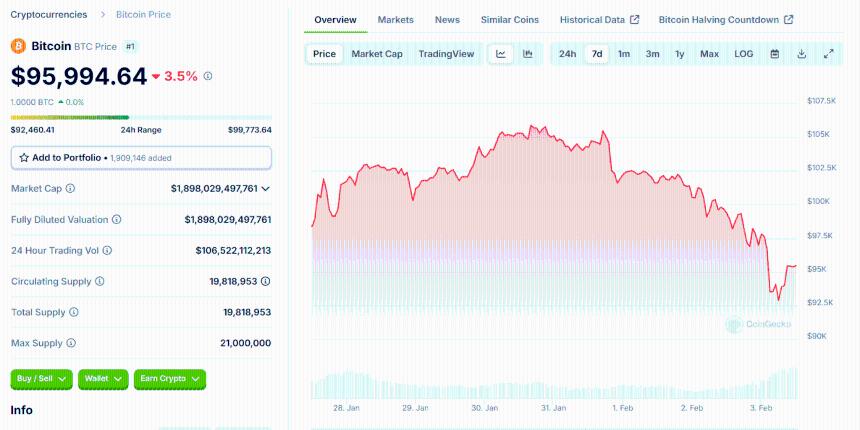Switch to the Markets tab
Viewport: 860px width, 430px height.
(x=395, y=20)
